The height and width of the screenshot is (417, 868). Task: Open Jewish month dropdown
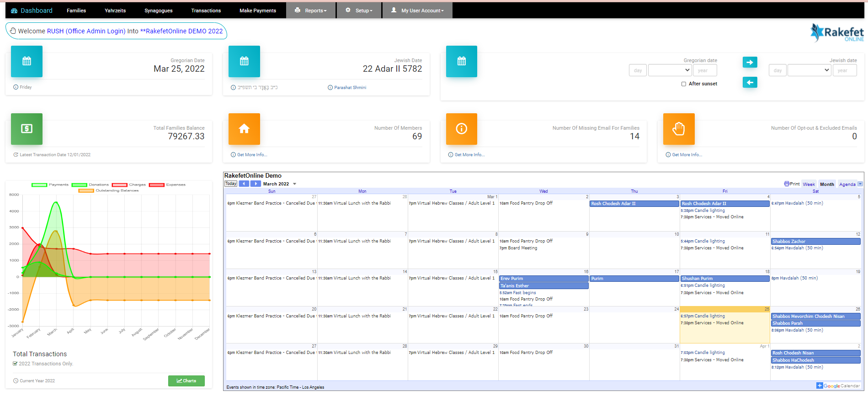[x=809, y=70]
